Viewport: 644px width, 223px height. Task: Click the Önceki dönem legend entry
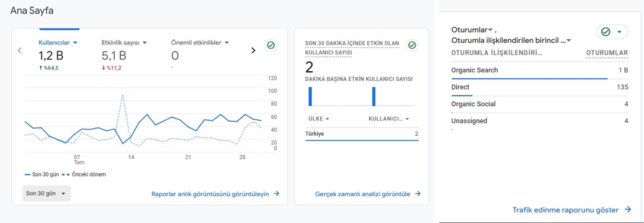(x=84, y=174)
